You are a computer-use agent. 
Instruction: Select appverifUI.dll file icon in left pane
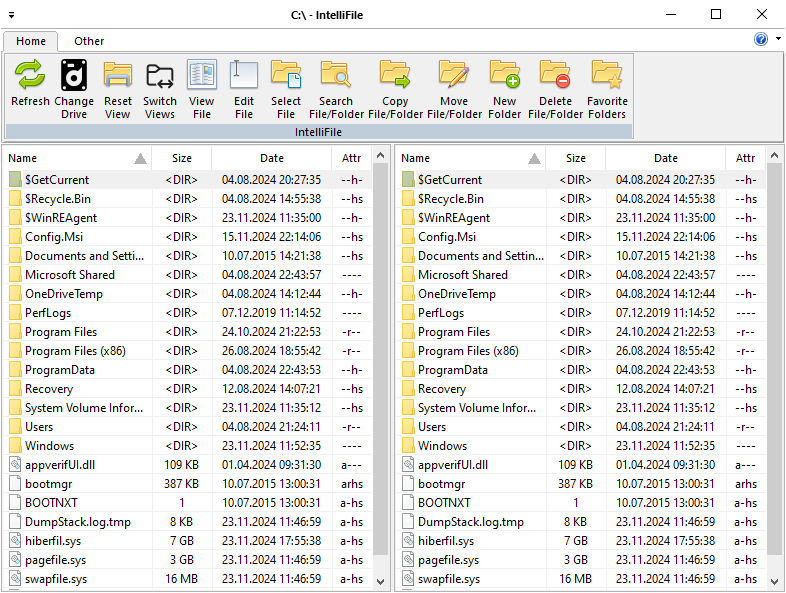[15, 465]
